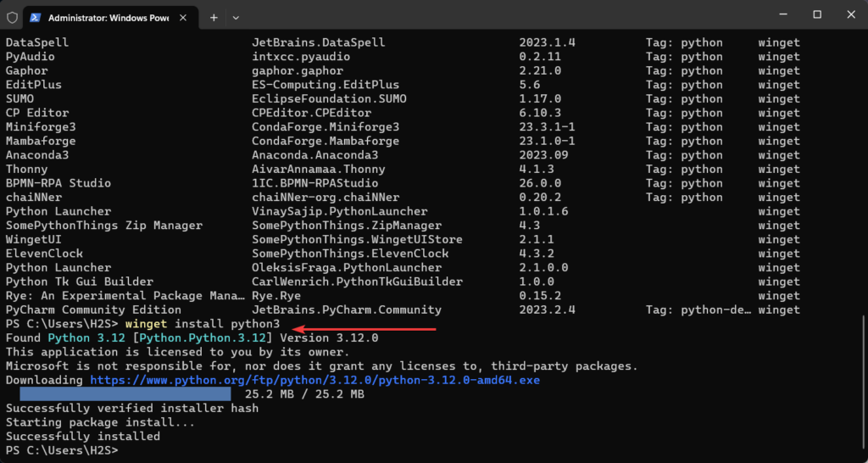
Task: Close the terminal window
Action: pos(851,15)
